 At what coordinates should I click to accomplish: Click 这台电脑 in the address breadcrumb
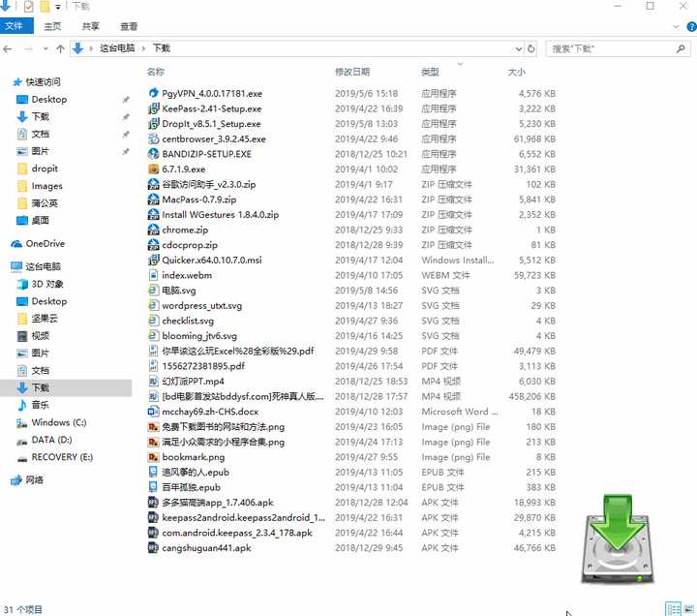pyautogui.click(x=117, y=48)
